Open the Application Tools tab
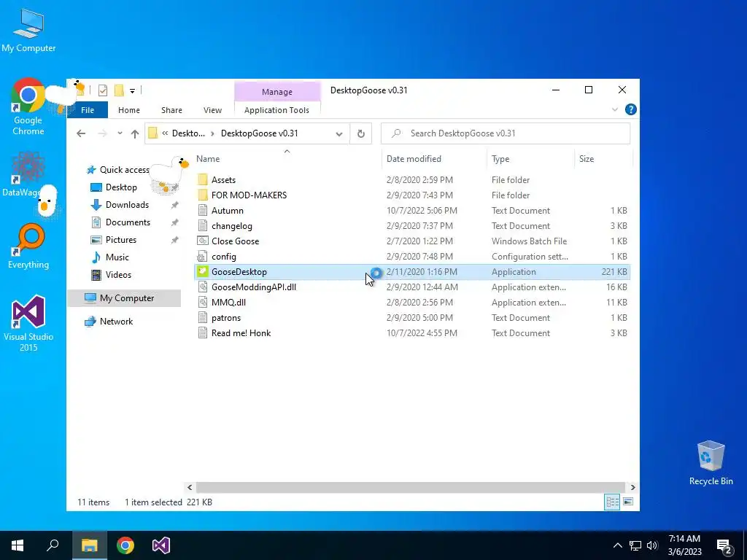This screenshot has height=560, width=747. pos(276,110)
